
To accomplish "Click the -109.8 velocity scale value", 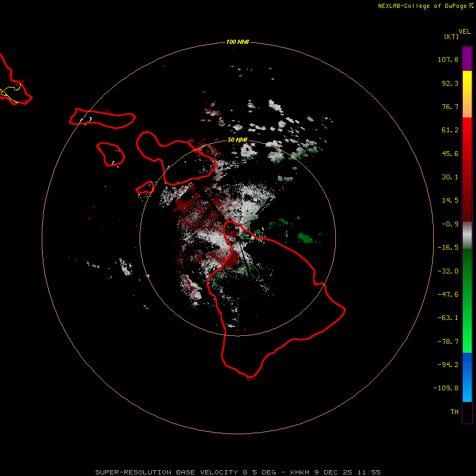I will point(446,388).
